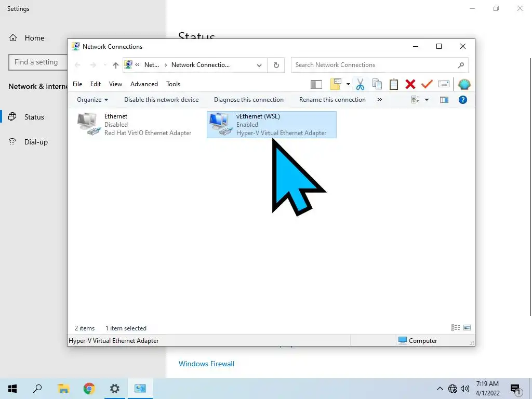Click the Change your view icon

click(x=415, y=100)
